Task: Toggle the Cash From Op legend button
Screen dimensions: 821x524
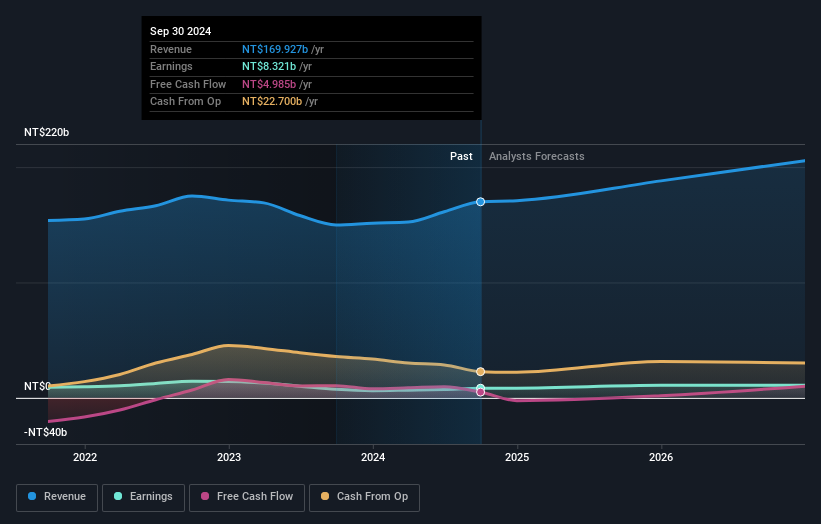Action: point(364,497)
